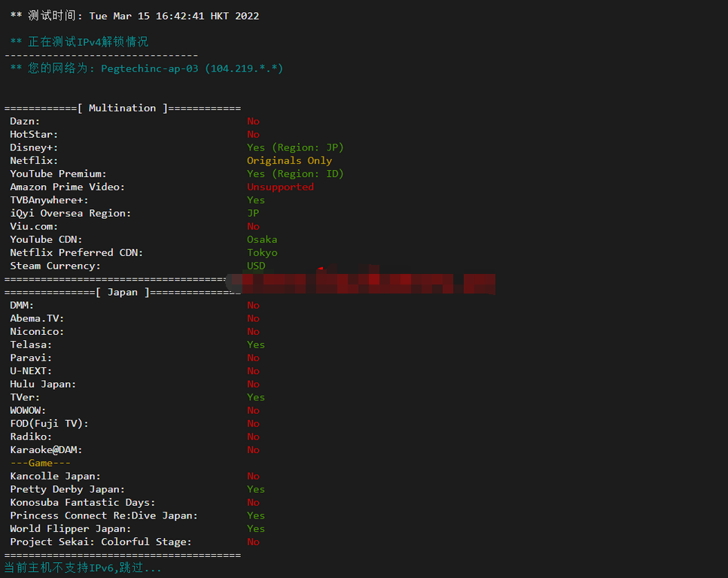The image size is (728, 578).
Task: Click the test time stamp line
Action: click(x=135, y=16)
